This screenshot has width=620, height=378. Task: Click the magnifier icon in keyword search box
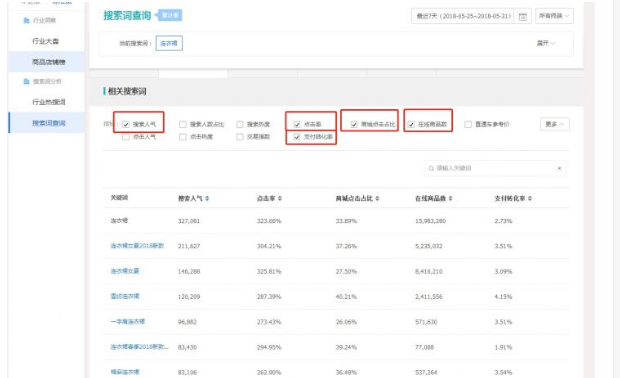click(431, 168)
